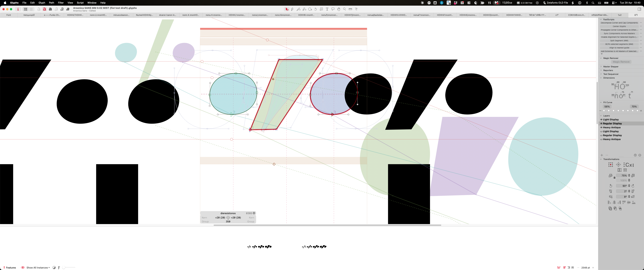This screenshot has width=644, height=270.
Task: Apply the intersect boolean path operation
Action: (x=620, y=208)
